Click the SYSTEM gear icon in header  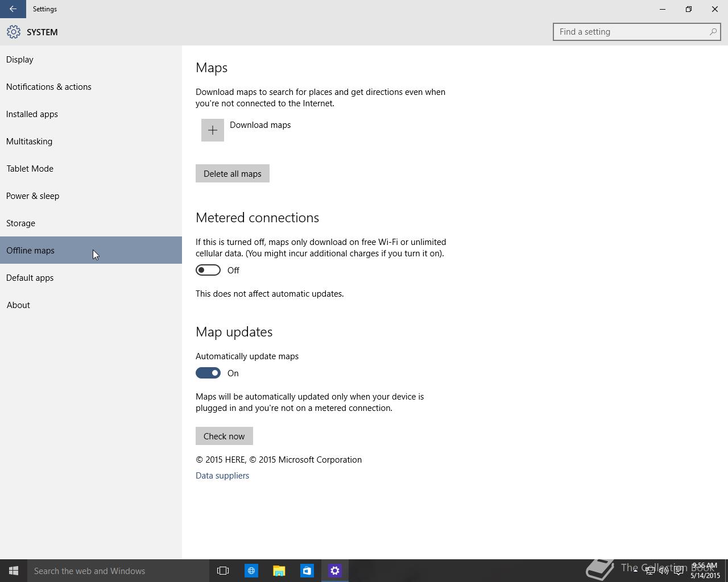(14, 32)
